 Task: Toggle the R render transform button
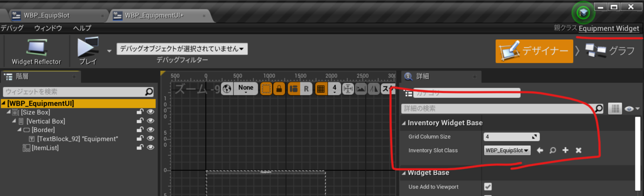[x=306, y=89]
